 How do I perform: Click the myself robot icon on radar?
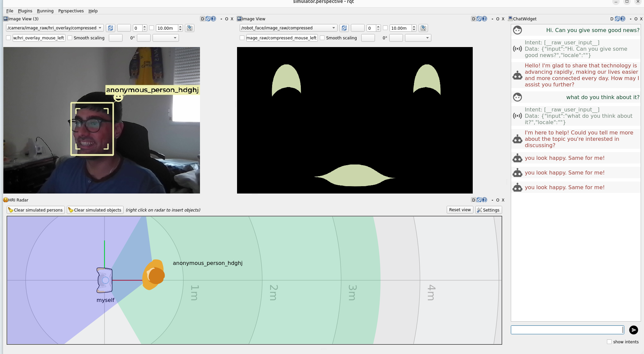(x=104, y=280)
